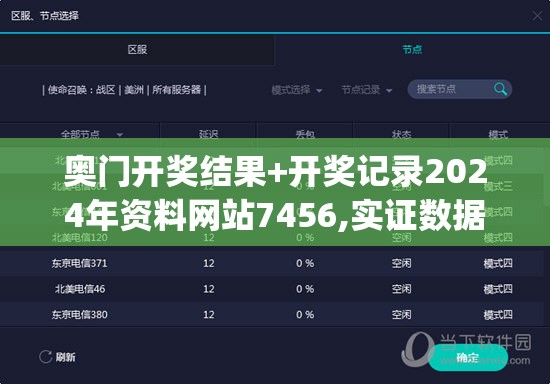Viewport: 550px width, 384px height.
Task: Click latency value 12 of 东京电信380
Action: [x=209, y=315]
